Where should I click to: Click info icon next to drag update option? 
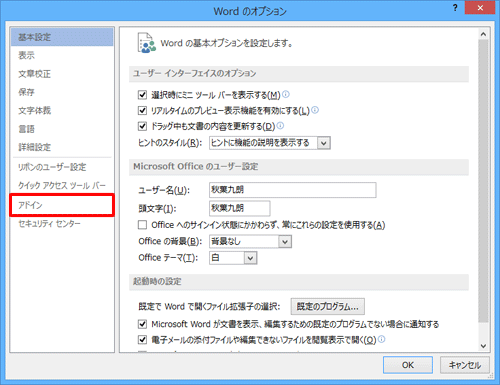[x=280, y=126]
